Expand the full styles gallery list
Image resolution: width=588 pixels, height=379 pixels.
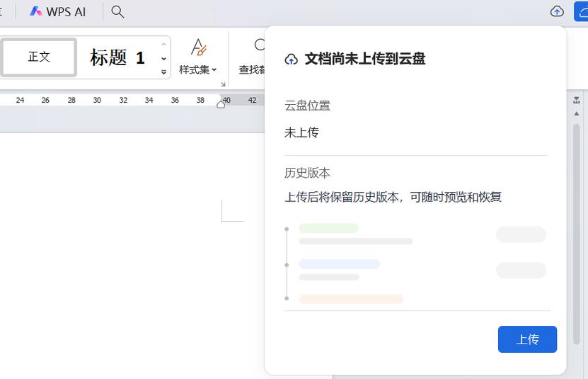coord(163,72)
